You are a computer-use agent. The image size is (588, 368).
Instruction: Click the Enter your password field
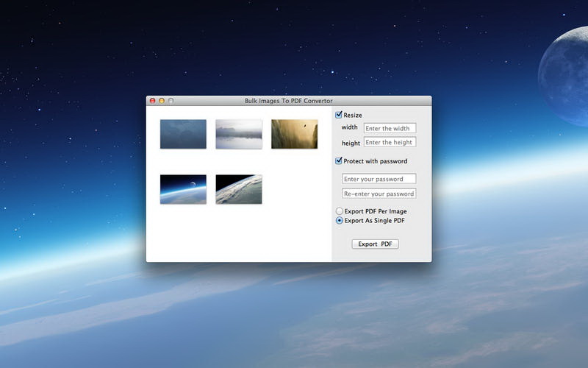point(379,179)
